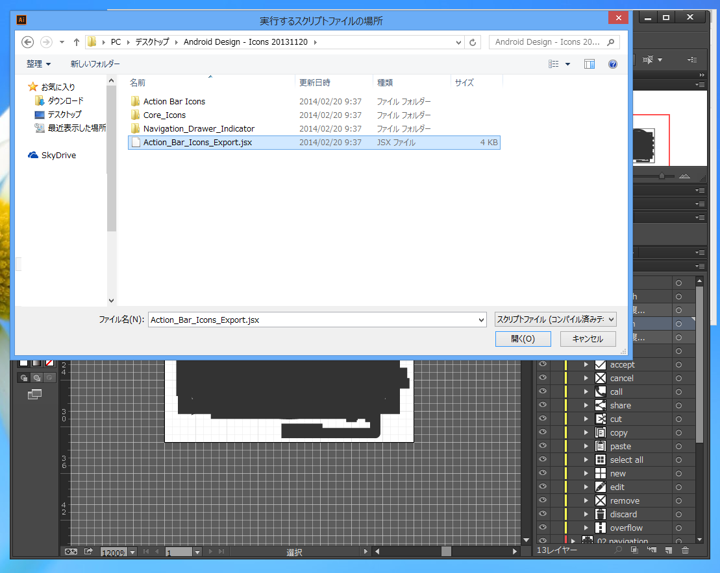
Task: Expand the address bar history dropdown
Action: (458, 42)
